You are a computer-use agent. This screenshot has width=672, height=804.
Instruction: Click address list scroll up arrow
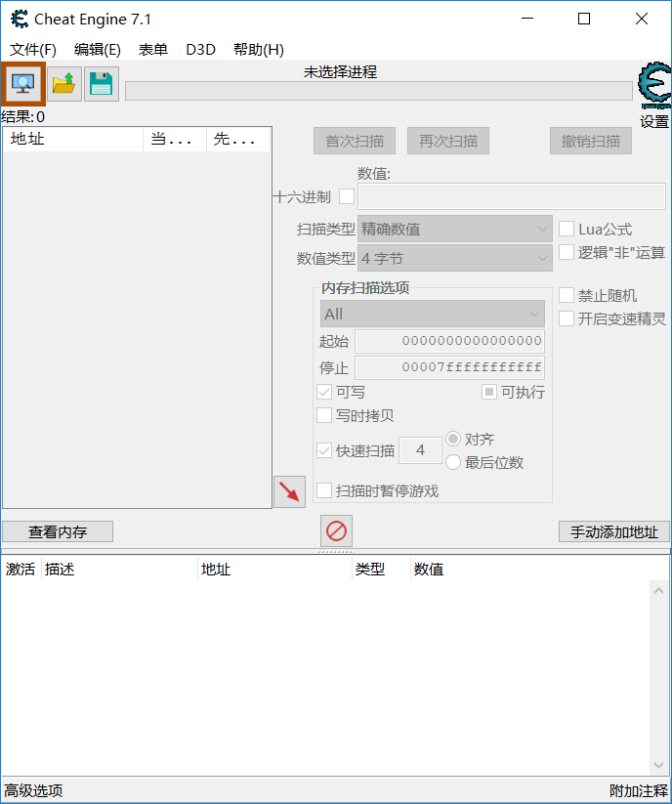point(659,591)
